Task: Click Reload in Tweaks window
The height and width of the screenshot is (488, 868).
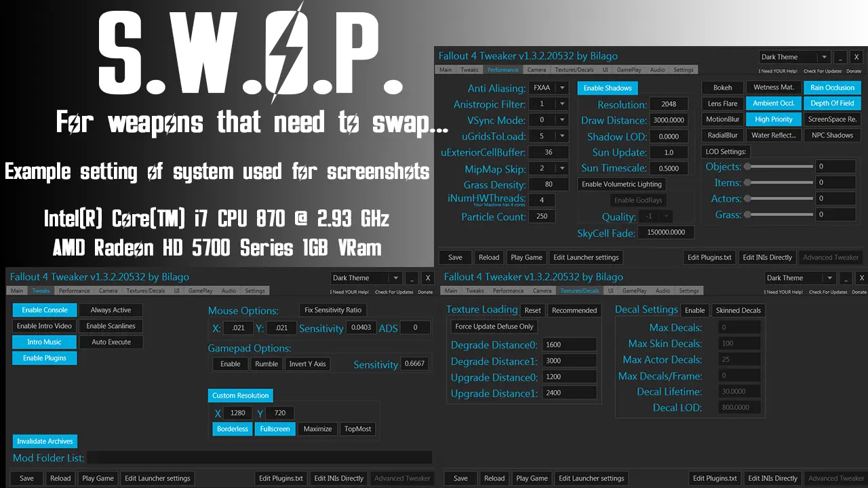Action: pyautogui.click(x=60, y=479)
